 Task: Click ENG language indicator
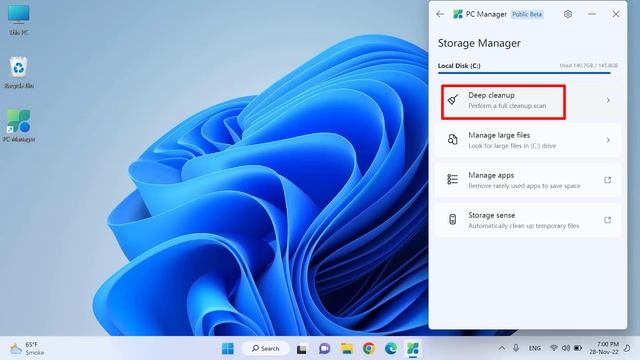pos(535,348)
